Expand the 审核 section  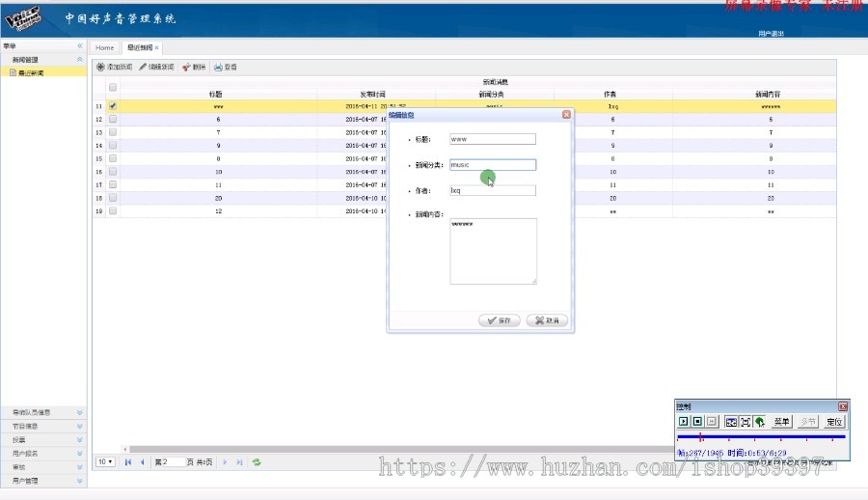tap(80, 467)
